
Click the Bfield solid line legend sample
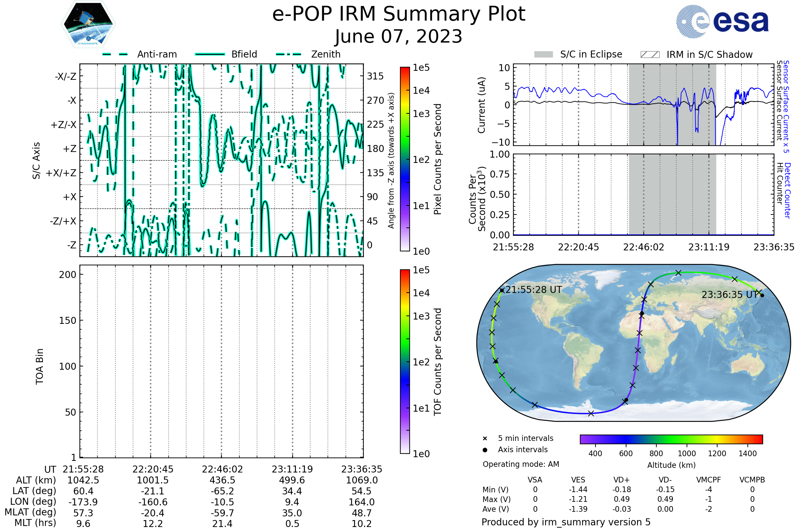[210, 54]
